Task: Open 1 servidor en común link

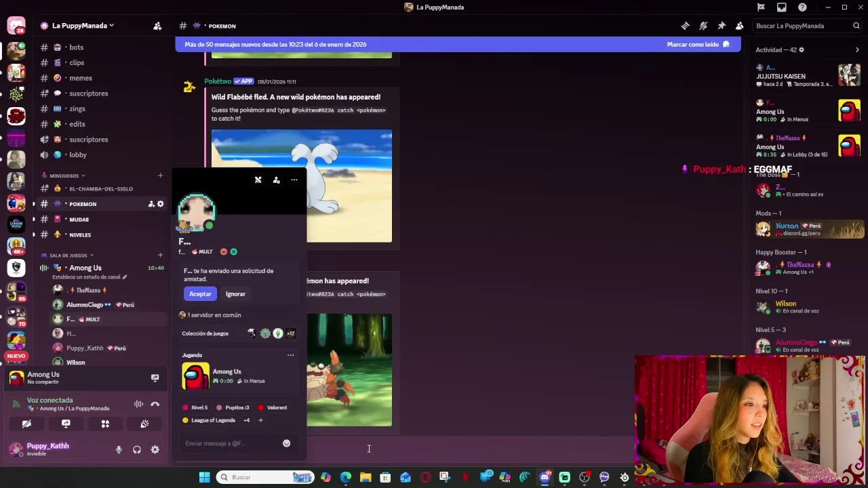Action: 214,315
